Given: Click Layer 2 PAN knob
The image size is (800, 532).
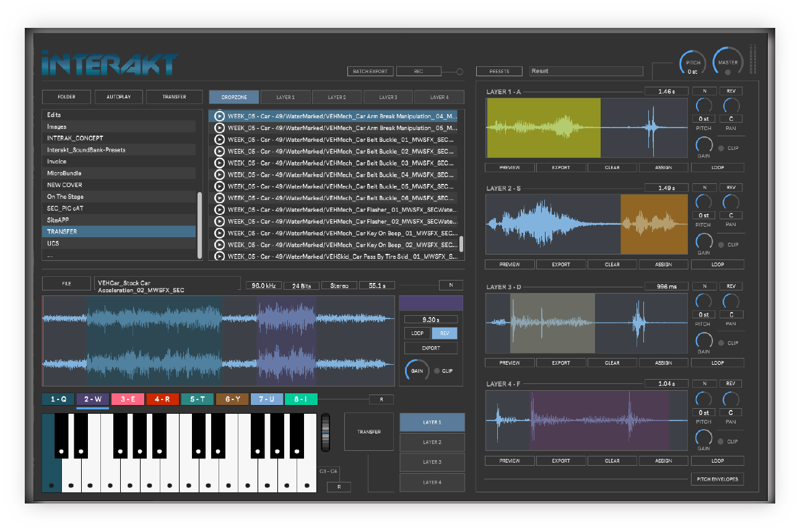Looking at the screenshot, I should click(731, 203).
